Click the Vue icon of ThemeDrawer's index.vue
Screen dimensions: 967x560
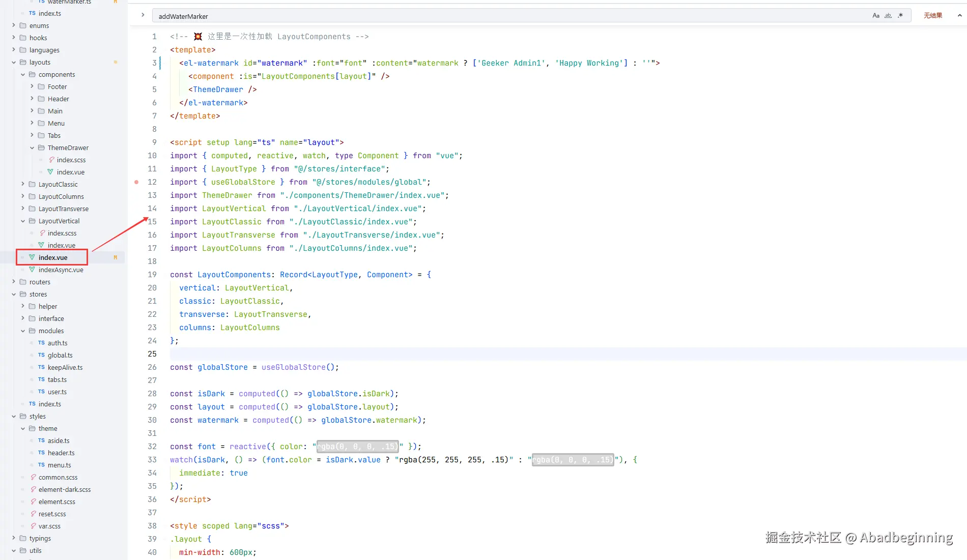[50, 172]
